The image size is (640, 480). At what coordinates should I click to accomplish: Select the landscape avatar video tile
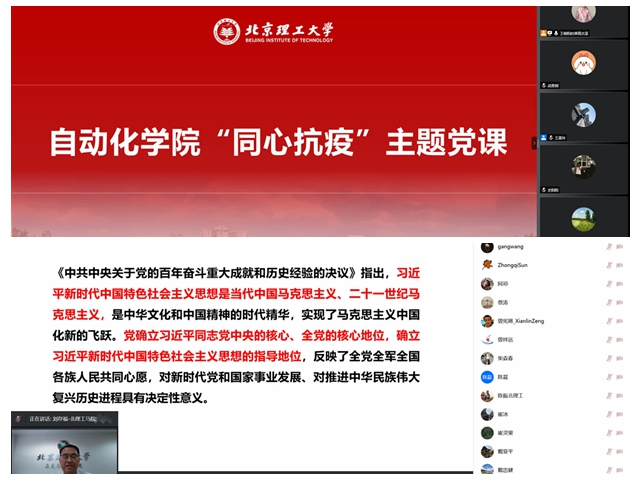(x=583, y=220)
